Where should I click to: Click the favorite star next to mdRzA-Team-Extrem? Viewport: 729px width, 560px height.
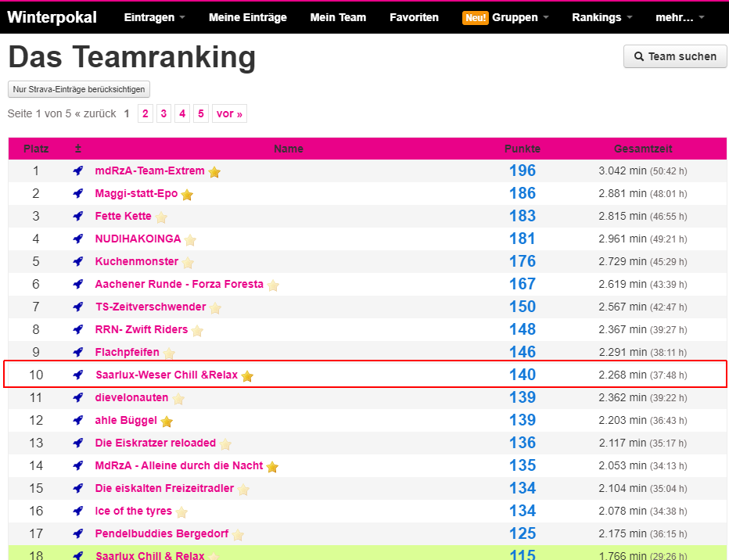(214, 172)
